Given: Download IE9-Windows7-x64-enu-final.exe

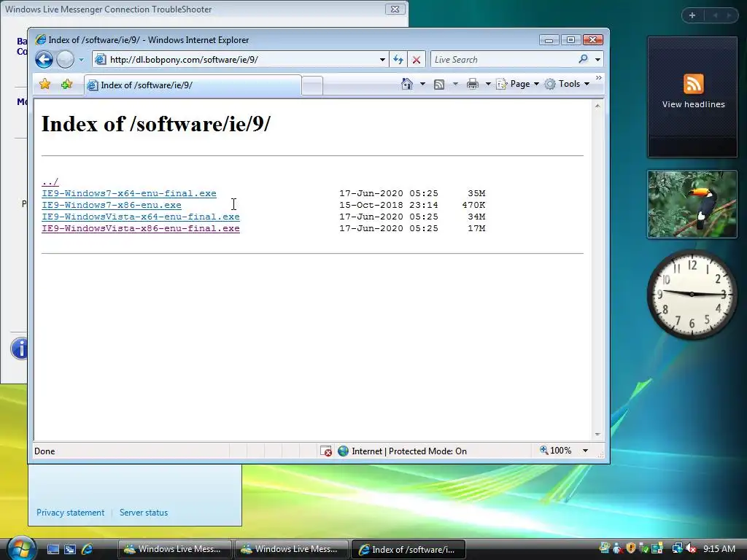Looking at the screenshot, I should pos(128,193).
